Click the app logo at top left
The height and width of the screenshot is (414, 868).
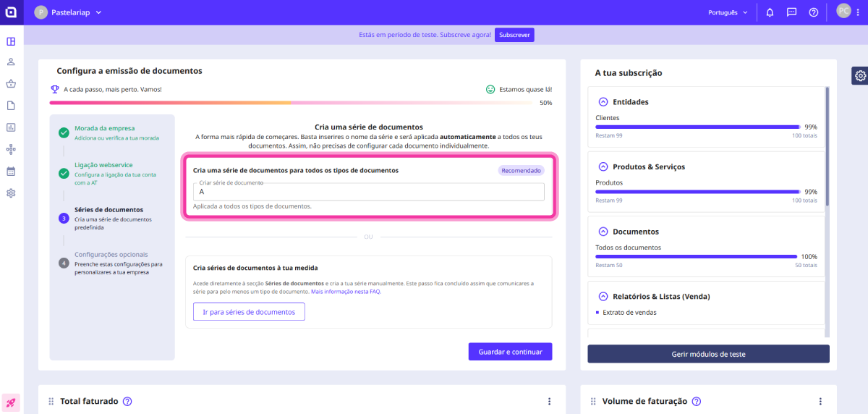11,12
